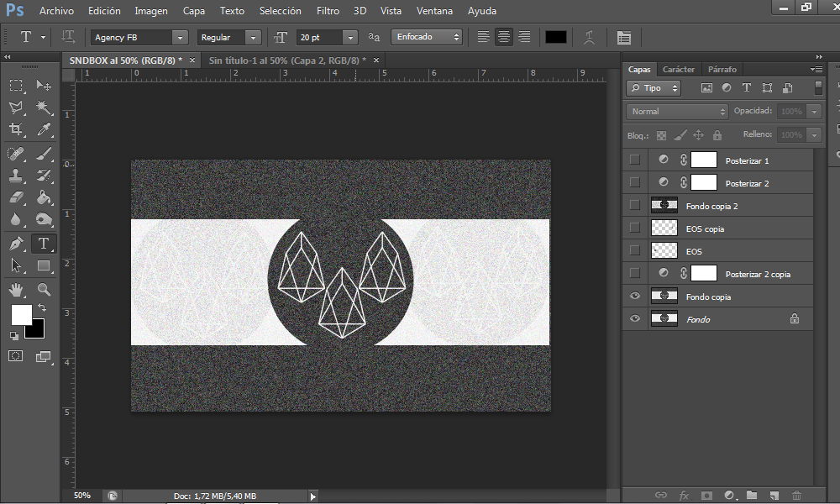Open the font family dropdown Agency FB

180,38
